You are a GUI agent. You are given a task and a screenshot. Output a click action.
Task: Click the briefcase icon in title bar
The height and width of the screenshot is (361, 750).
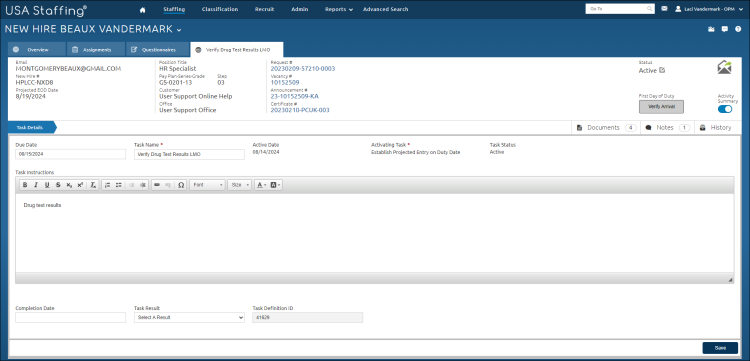[x=711, y=29]
